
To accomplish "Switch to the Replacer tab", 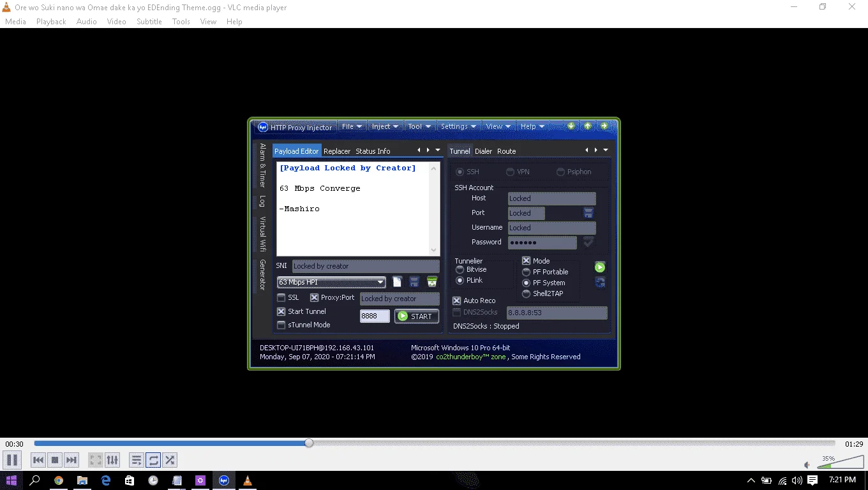I will point(337,151).
